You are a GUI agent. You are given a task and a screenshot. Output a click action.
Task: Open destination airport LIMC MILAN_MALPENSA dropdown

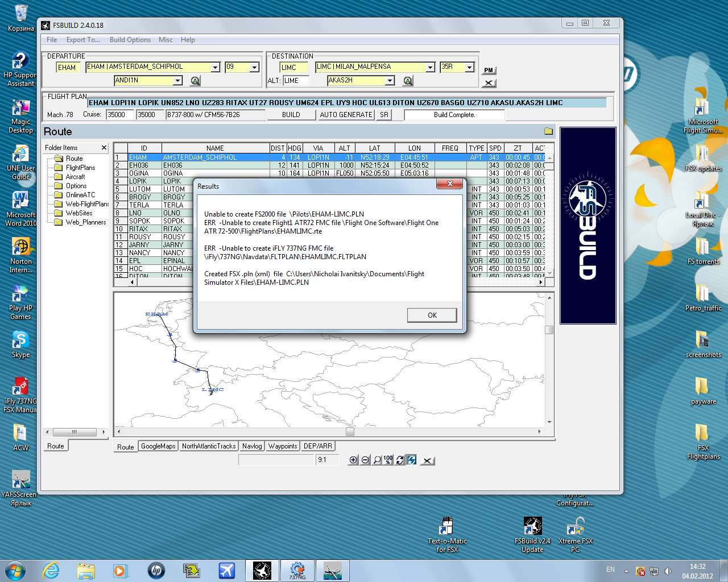coord(430,67)
